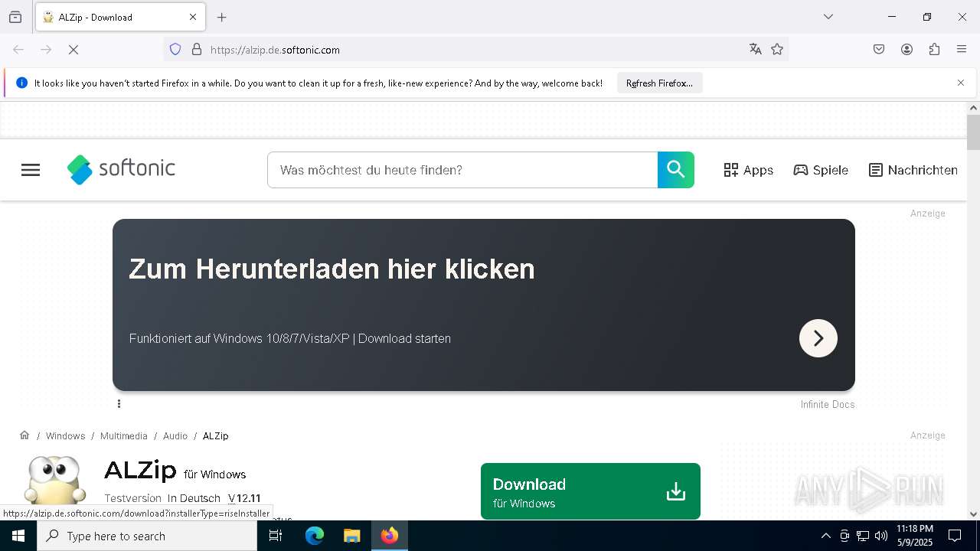Open a new tab with plus icon
The image size is (980, 551).
[x=222, y=17]
